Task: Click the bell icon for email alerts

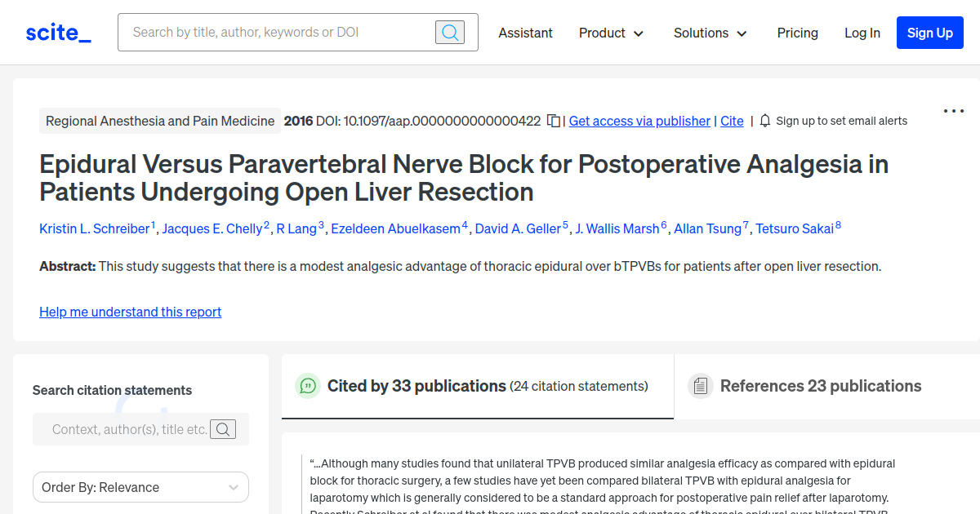Action: [764, 120]
